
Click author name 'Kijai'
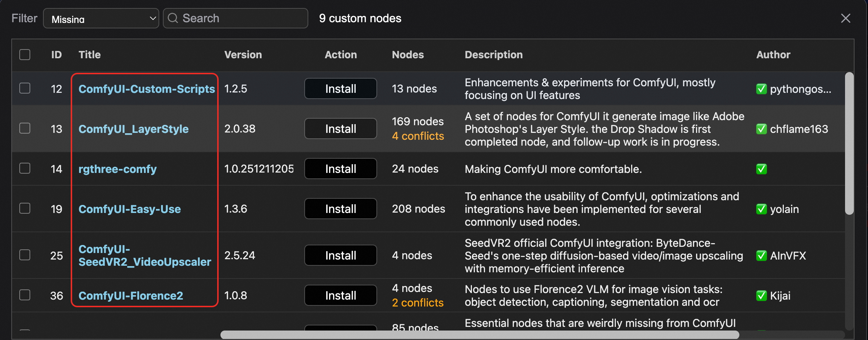pyautogui.click(x=781, y=296)
